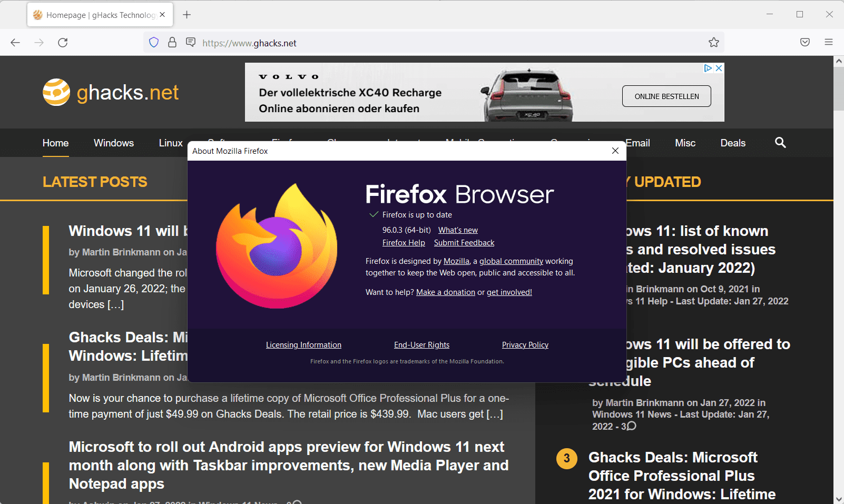Screen dimensions: 844x504
Task: Open Licensing Information
Action: (x=303, y=345)
